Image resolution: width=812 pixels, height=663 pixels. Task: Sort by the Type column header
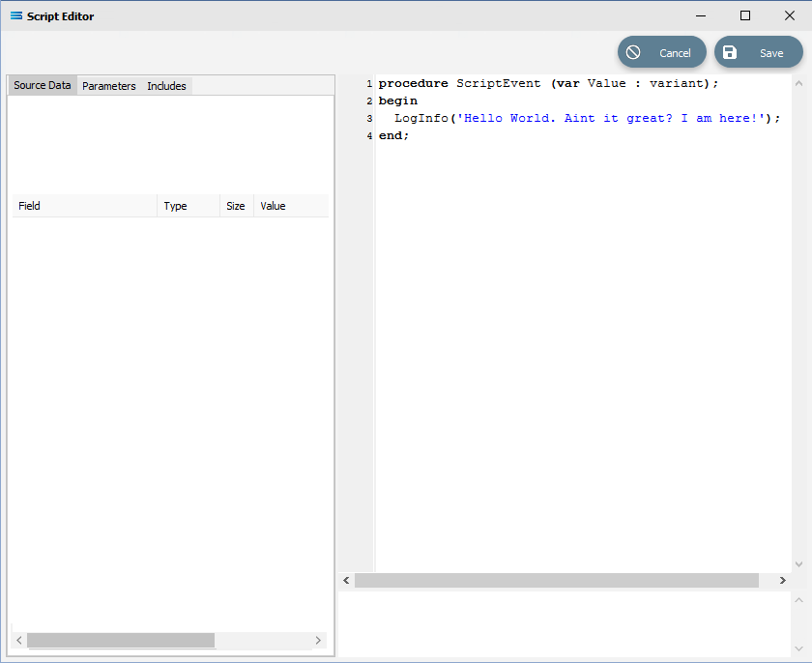coord(188,206)
